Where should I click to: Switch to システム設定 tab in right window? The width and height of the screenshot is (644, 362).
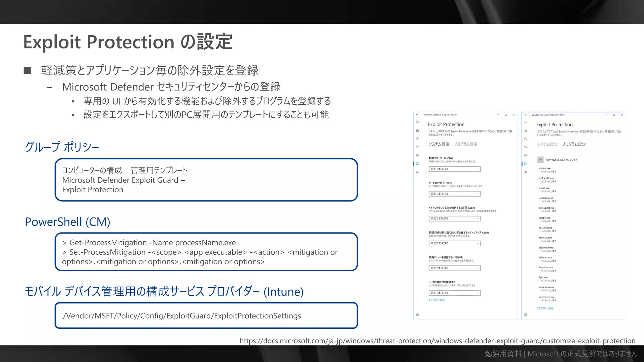click(547, 144)
